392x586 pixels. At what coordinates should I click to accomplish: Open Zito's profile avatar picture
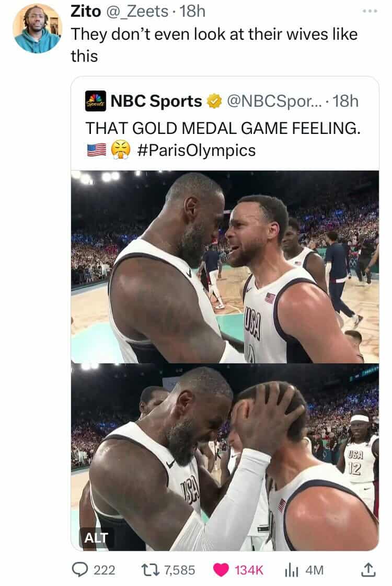coord(37,29)
